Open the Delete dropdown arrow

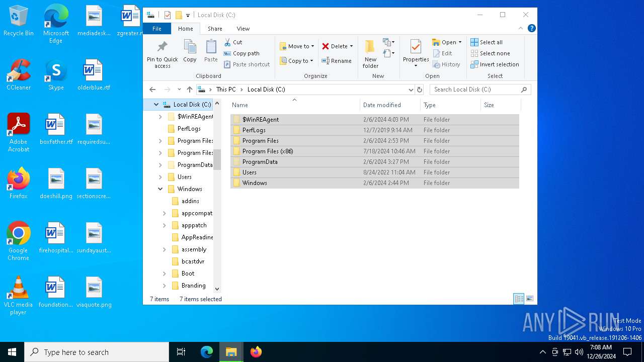pyautogui.click(x=351, y=46)
